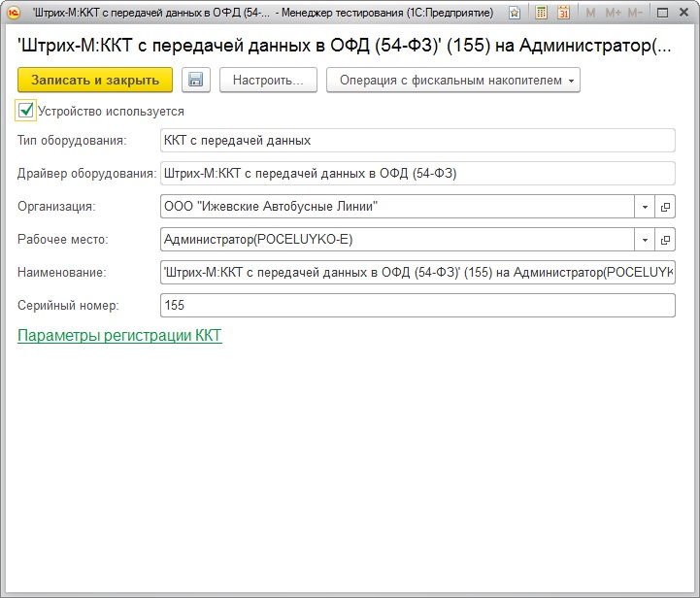The image size is (700, 598).
Task: Open Организация record with the open icon
Action: point(665,207)
